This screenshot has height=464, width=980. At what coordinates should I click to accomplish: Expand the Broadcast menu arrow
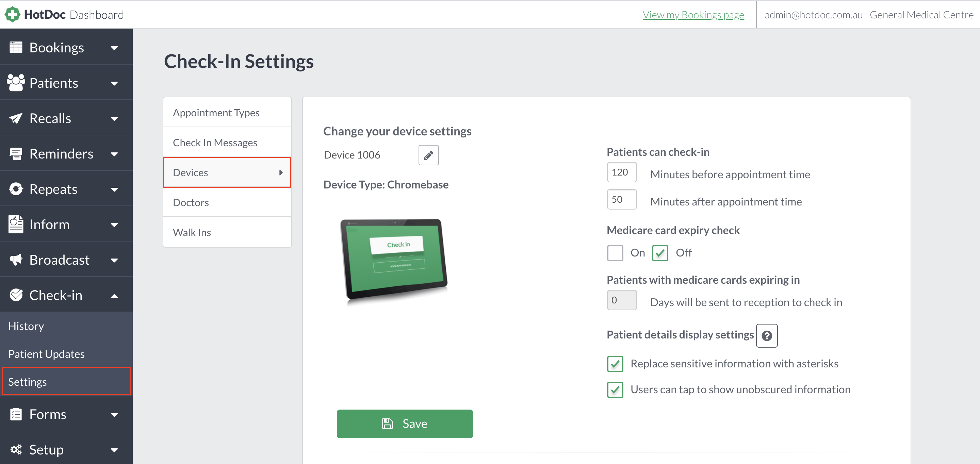pyautogui.click(x=114, y=261)
